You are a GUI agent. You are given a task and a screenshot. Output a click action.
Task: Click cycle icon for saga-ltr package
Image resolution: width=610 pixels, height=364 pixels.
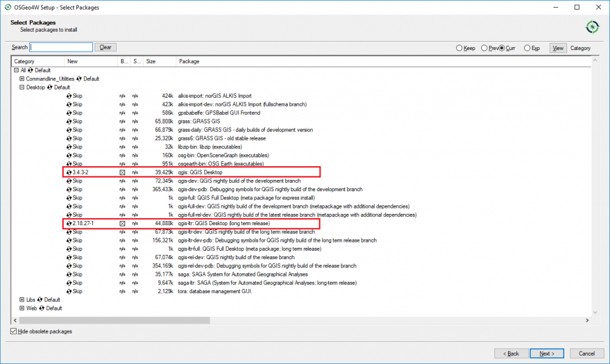(x=69, y=284)
